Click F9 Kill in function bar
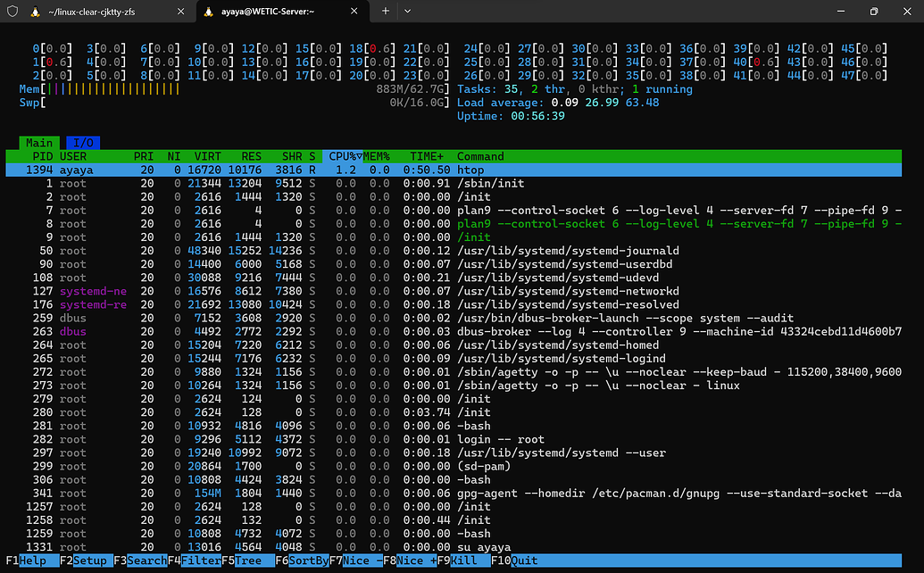 (x=463, y=561)
